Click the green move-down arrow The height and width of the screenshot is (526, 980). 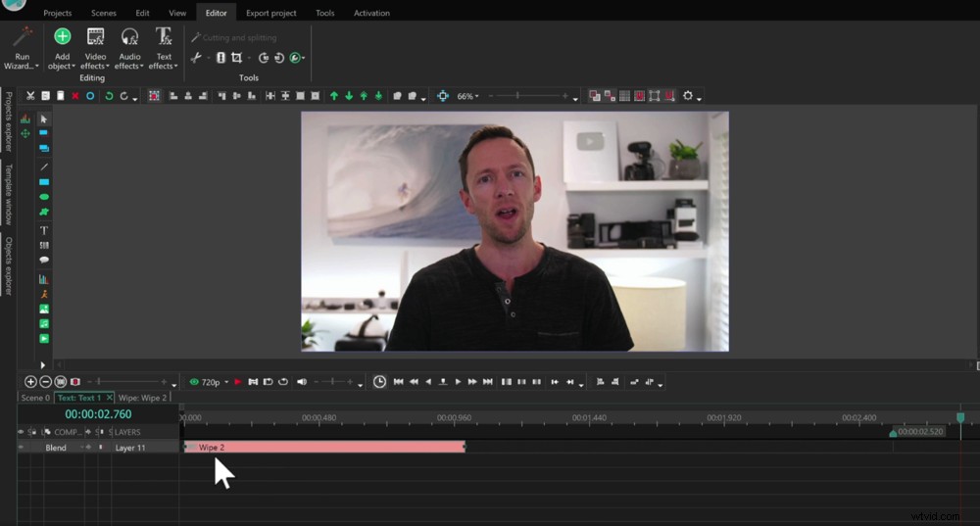click(x=349, y=96)
